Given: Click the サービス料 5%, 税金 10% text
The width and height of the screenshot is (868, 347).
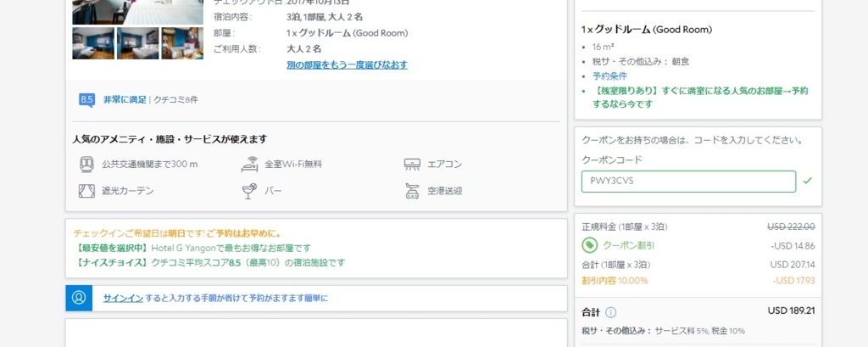Looking at the screenshot, I should click(x=699, y=331).
